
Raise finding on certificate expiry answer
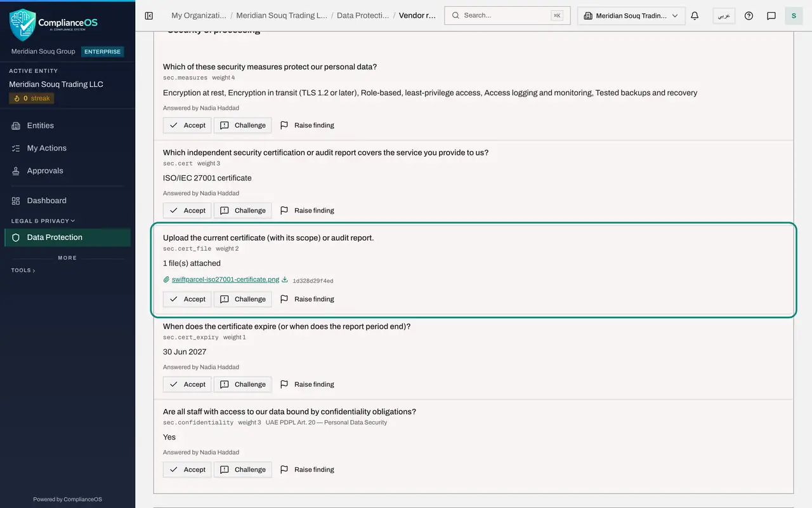[x=307, y=384]
